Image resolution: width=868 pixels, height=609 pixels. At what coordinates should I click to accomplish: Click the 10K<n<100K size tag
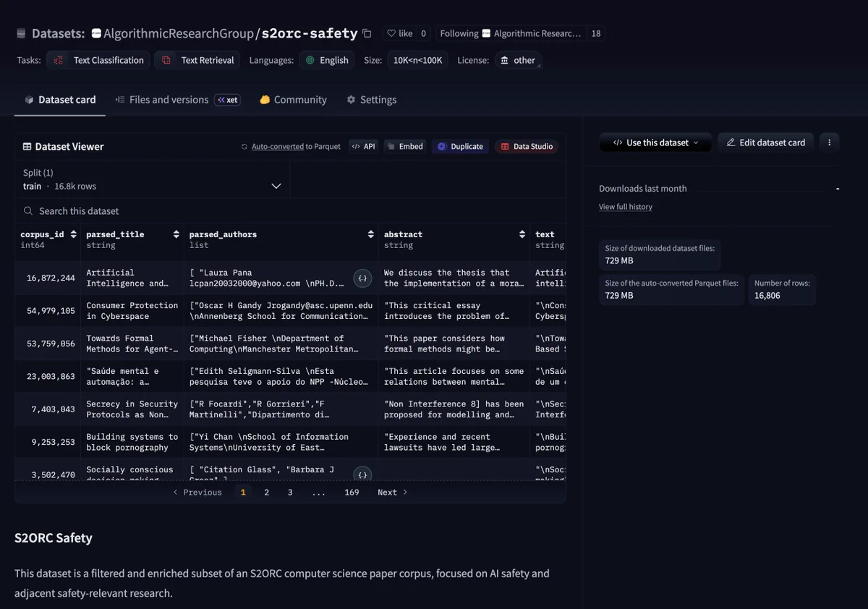point(417,60)
